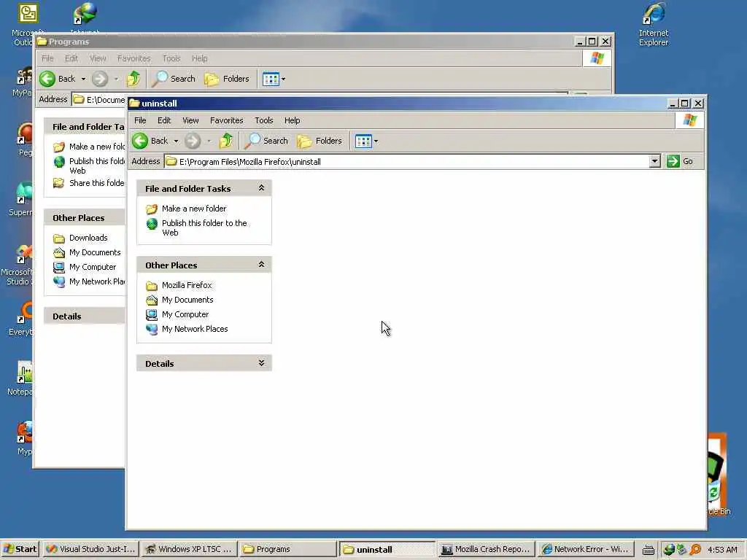This screenshot has width=747, height=560.
Task: Toggle Folders pane in Programs window
Action: point(227,79)
